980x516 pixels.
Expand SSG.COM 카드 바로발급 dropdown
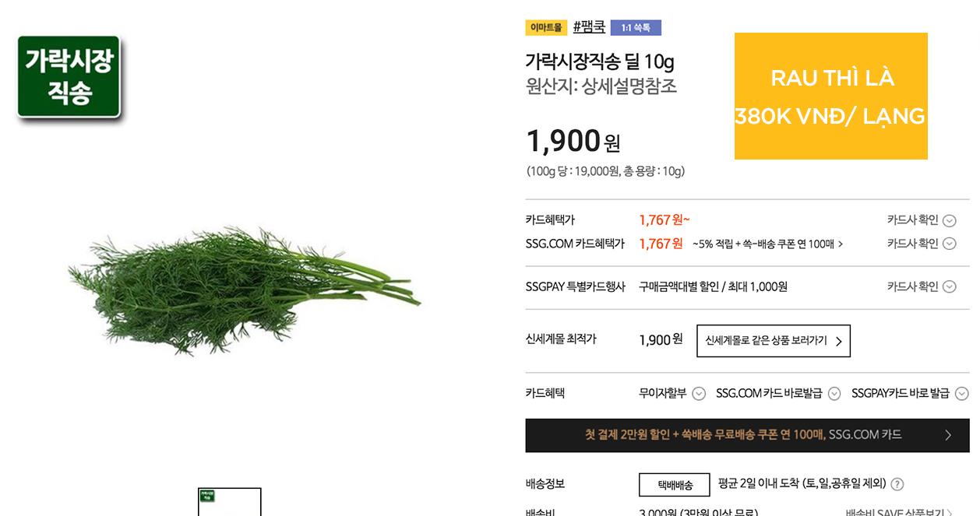777,393
